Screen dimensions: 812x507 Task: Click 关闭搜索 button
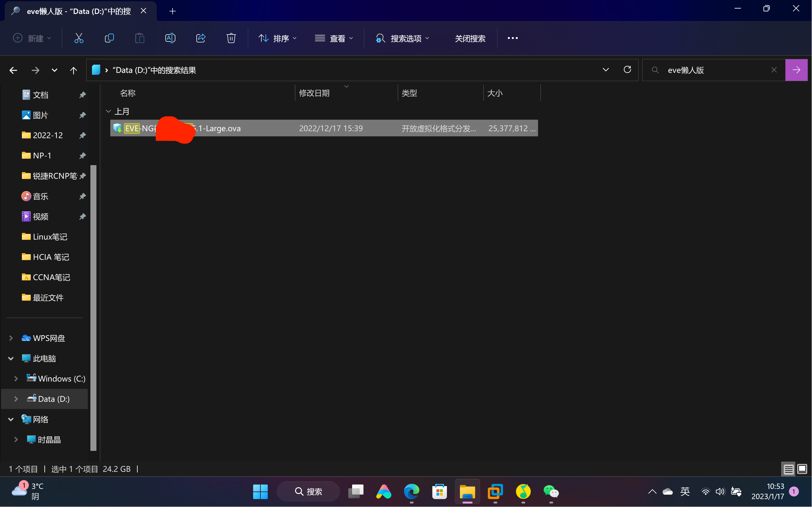470,38
